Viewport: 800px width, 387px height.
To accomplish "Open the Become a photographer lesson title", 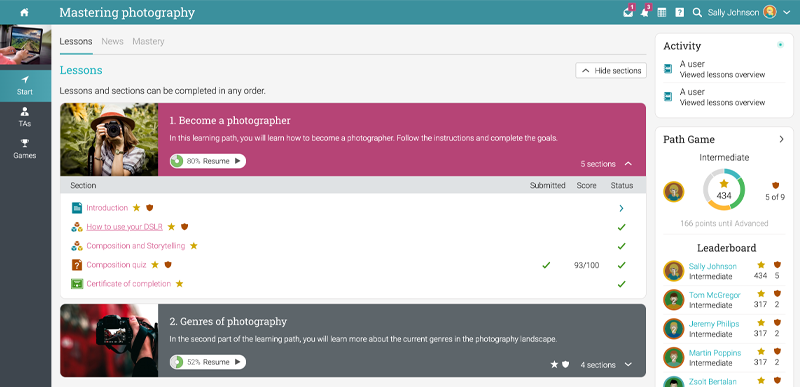I will point(230,121).
